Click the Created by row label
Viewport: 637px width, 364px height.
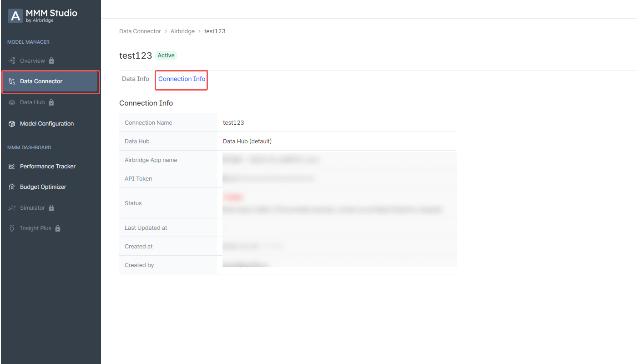click(x=139, y=265)
